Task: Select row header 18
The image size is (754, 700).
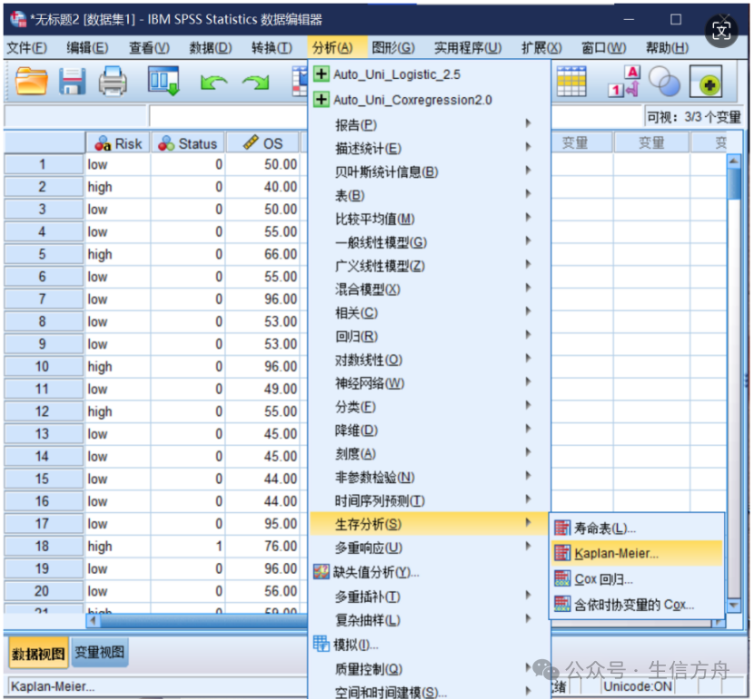Action: (x=43, y=546)
